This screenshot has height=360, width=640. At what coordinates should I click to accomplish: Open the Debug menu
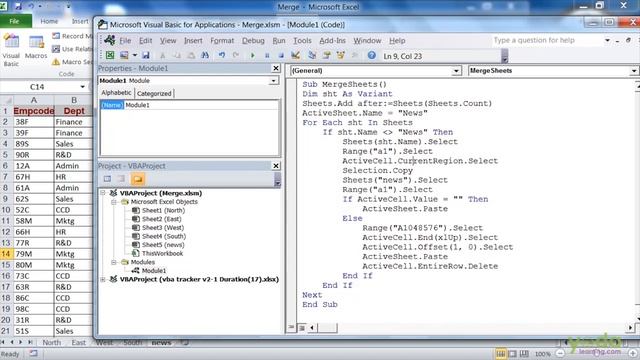click(x=253, y=40)
